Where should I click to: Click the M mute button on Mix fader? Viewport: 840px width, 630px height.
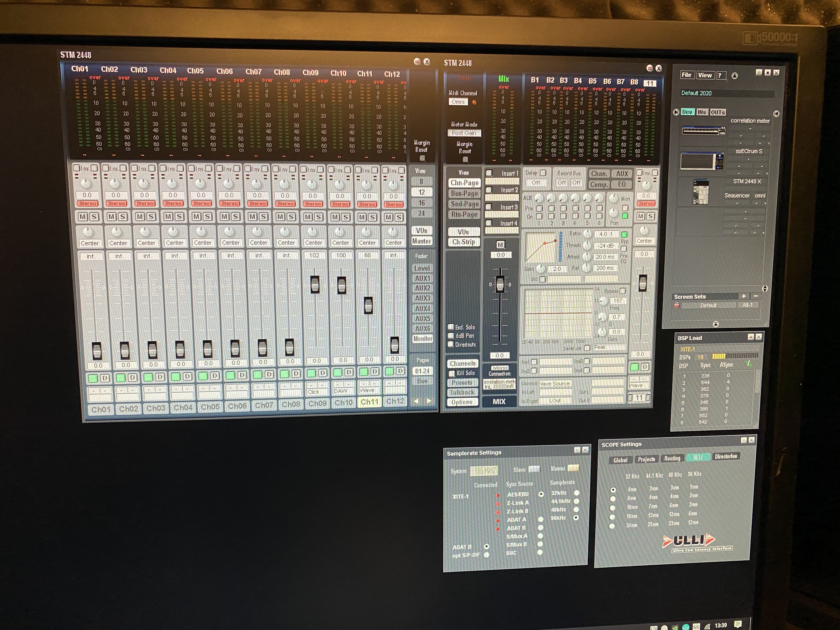(500, 245)
